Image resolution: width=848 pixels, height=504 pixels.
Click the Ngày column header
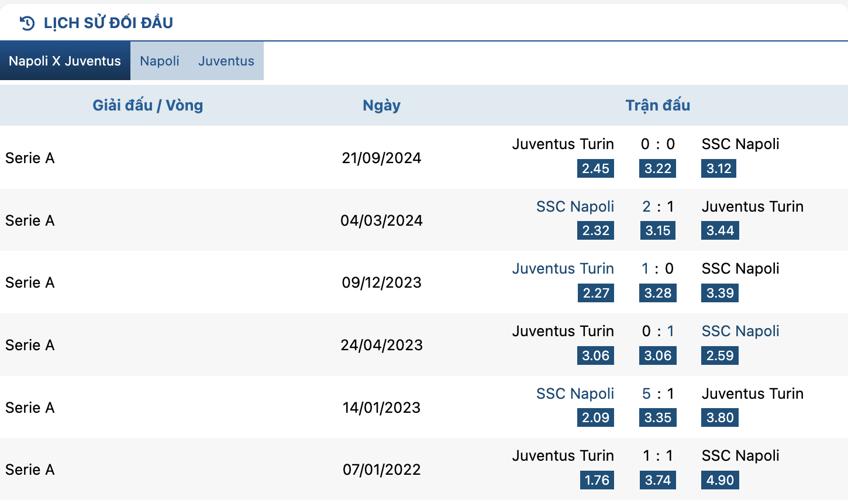[x=382, y=106]
